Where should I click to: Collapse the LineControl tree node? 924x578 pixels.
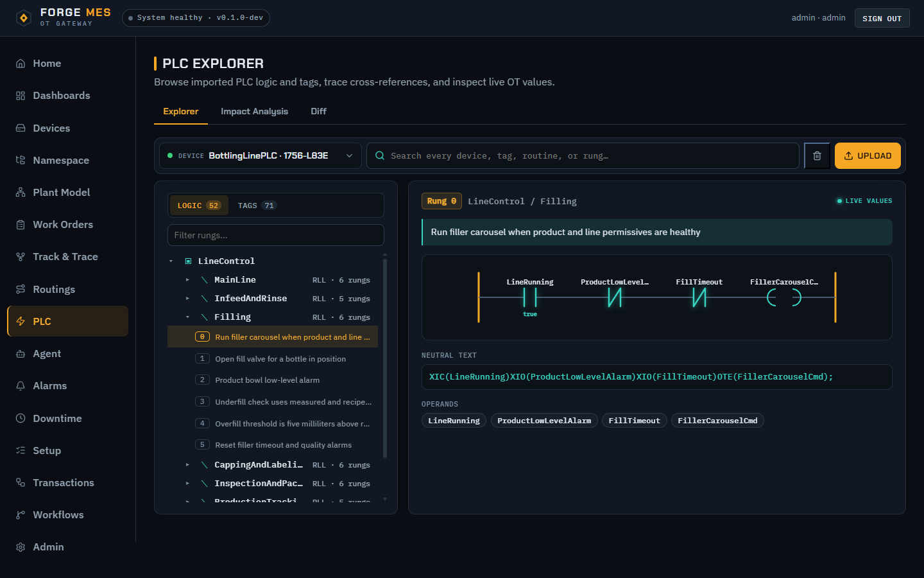(x=171, y=261)
